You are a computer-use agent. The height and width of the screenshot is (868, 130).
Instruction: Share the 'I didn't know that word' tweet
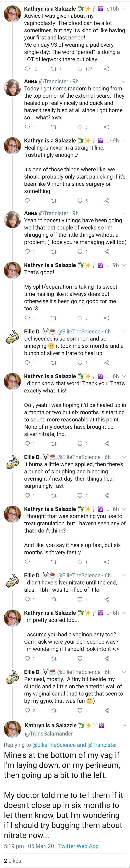point(106,443)
